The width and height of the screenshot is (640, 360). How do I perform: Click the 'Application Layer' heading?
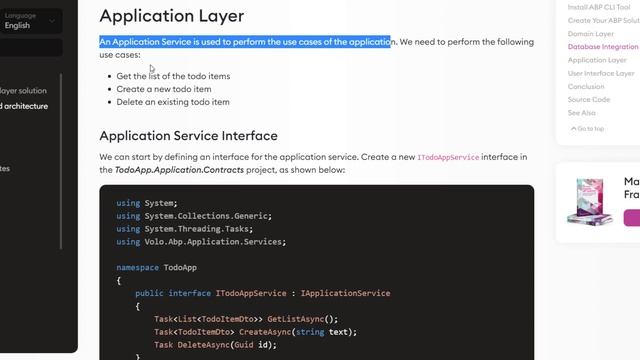(172, 16)
